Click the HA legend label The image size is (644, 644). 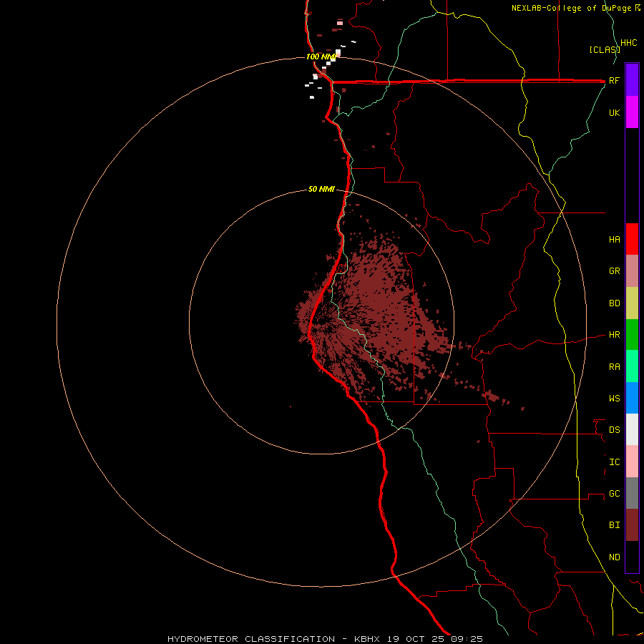[x=614, y=240]
